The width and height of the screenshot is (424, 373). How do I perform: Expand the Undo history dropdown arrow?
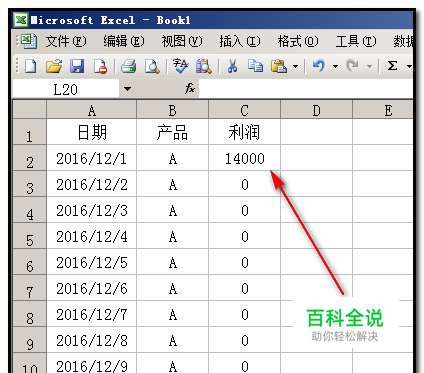point(335,66)
